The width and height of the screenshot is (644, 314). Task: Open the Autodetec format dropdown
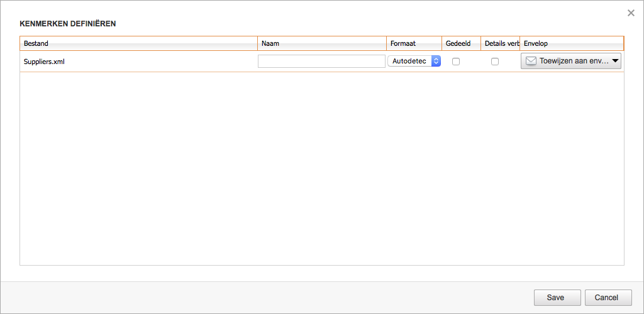pos(409,61)
